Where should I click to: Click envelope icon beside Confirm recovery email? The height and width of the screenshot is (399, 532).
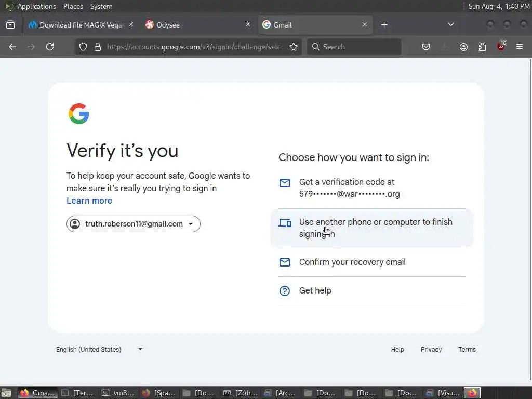click(285, 262)
